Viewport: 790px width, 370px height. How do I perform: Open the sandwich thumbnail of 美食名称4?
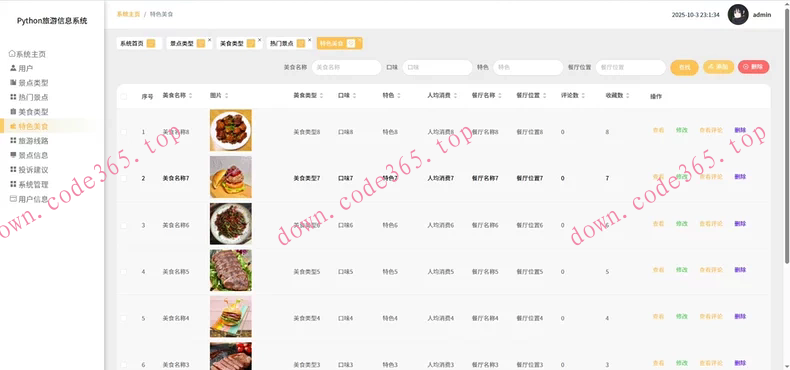point(231,317)
